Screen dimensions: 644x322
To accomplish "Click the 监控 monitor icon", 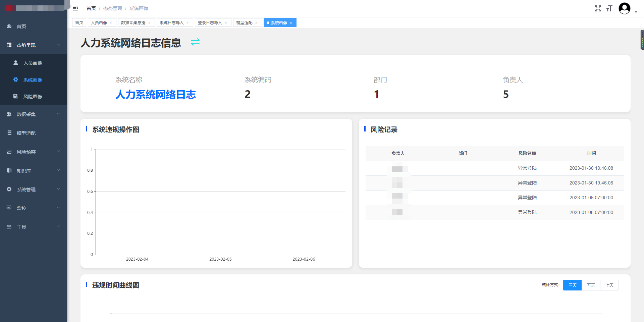I will click(x=9, y=208).
